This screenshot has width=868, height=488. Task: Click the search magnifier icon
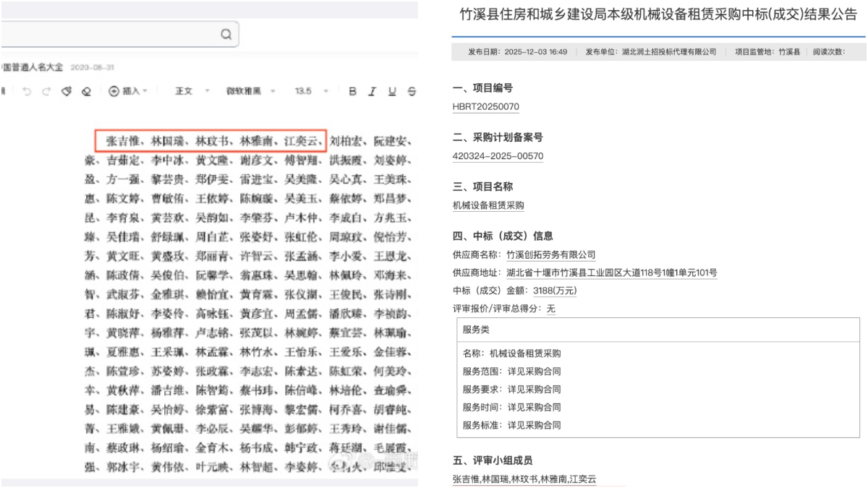(x=226, y=34)
